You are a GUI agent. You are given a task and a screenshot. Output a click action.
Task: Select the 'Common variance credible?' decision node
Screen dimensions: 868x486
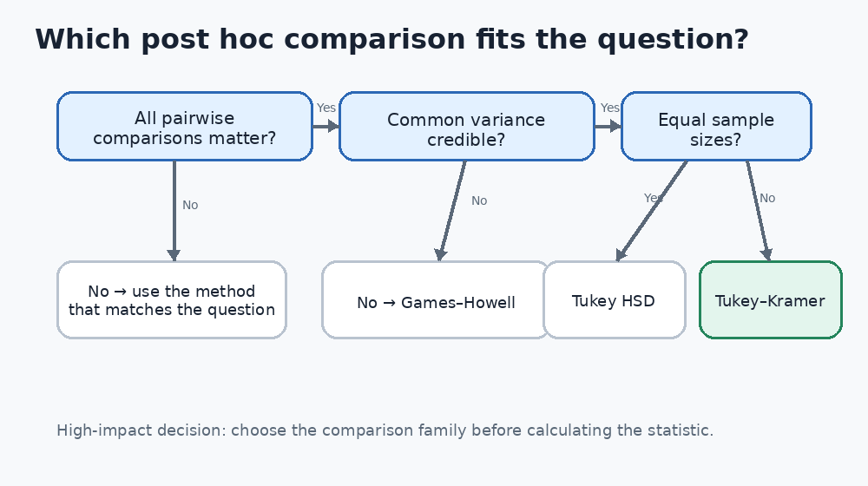467,126
